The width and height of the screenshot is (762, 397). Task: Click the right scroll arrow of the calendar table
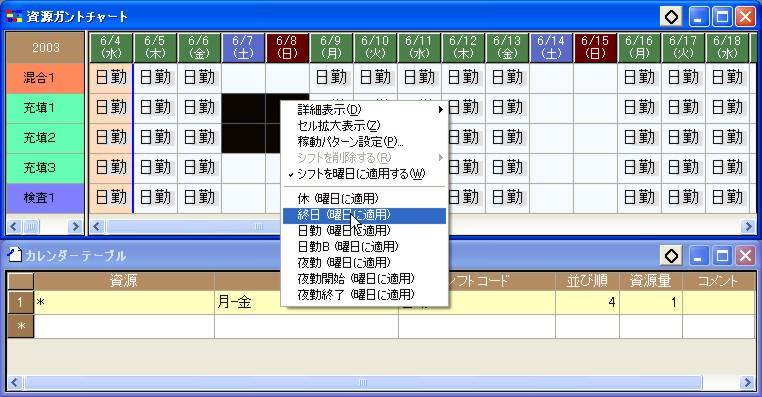[748, 382]
